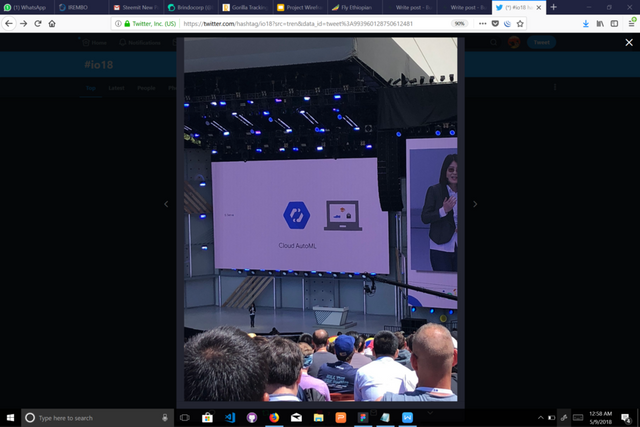This screenshot has height=427, width=640.
Task: Open the orange P app on taskbar
Action: click(340, 418)
